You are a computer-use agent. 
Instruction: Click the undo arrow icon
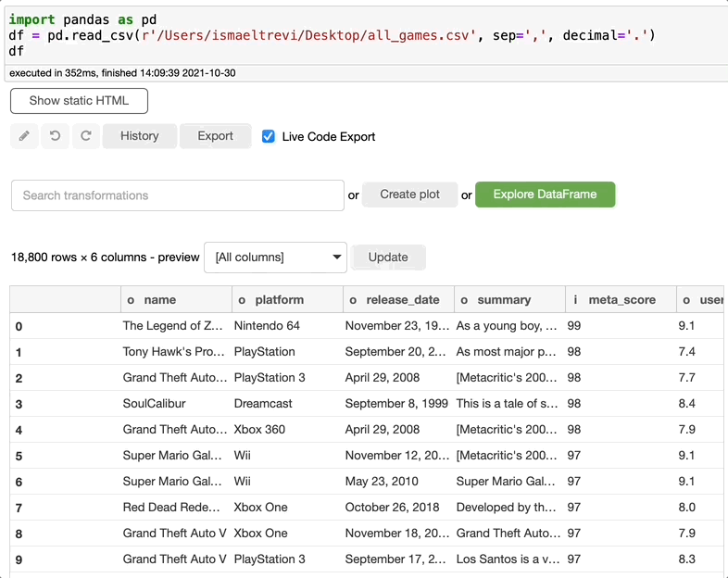coord(55,136)
